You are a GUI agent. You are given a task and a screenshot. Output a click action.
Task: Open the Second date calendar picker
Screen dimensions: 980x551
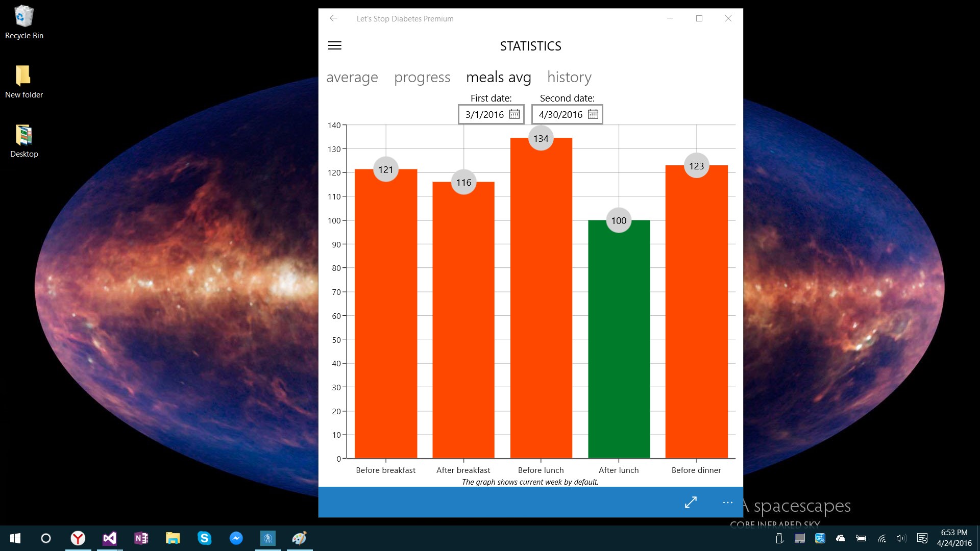click(593, 114)
